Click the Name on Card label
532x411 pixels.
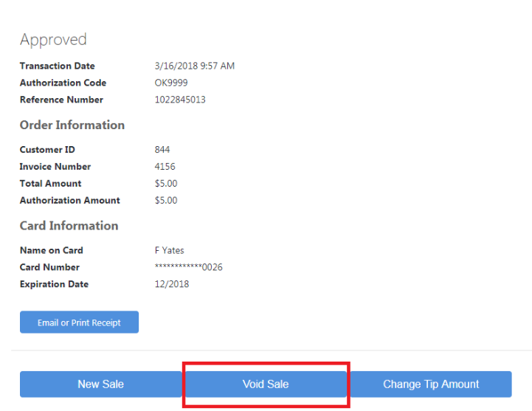coord(51,251)
